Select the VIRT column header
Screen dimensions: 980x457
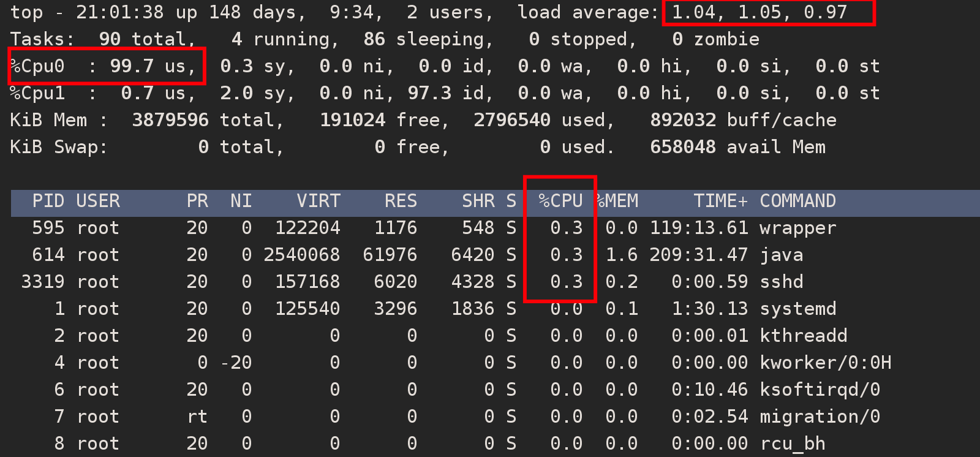[318, 201]
